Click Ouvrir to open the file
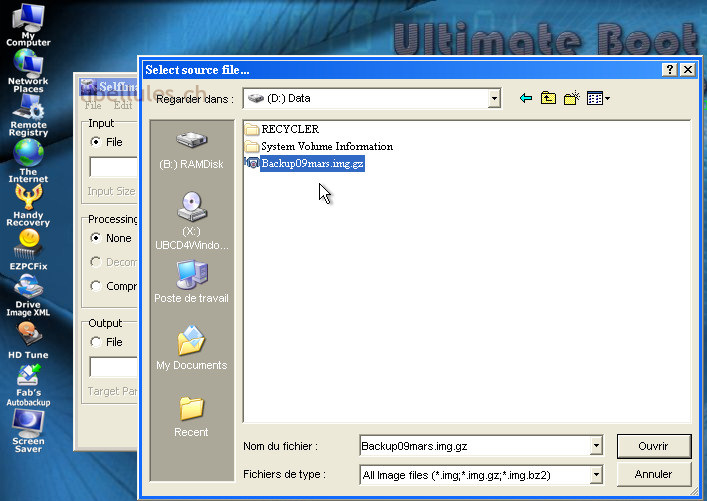This screenshot has width=707, height=501. (x=653, y=446)
